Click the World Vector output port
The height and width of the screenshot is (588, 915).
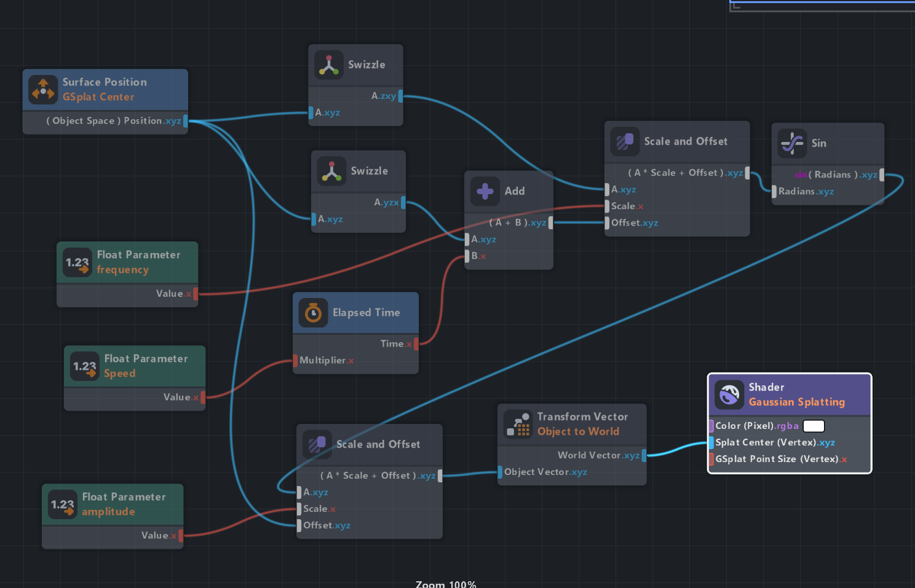pos(644,455)
